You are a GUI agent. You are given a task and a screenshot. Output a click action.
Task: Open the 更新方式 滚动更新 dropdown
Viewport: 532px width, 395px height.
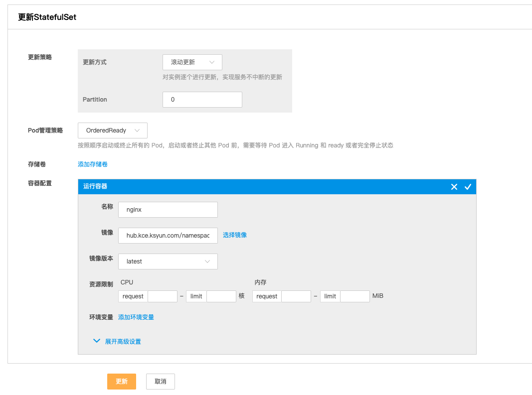pyautogui.click(x=192, y=62)
